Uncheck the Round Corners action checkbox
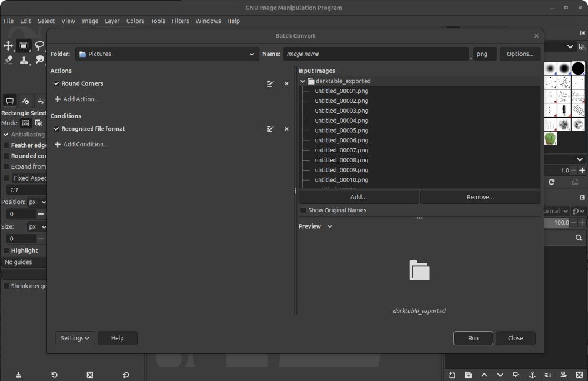This screenshot has width=588, height=381. point(56,83)
